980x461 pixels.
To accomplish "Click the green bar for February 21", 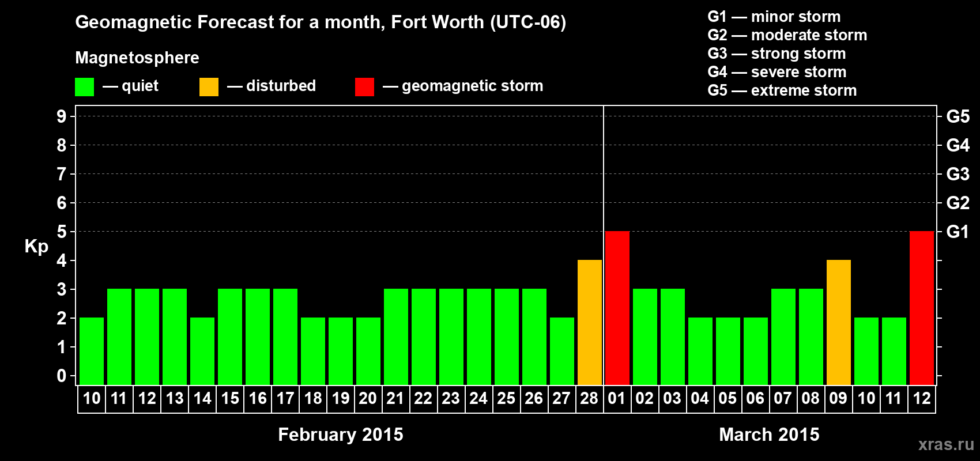I will tap(396, 337).
